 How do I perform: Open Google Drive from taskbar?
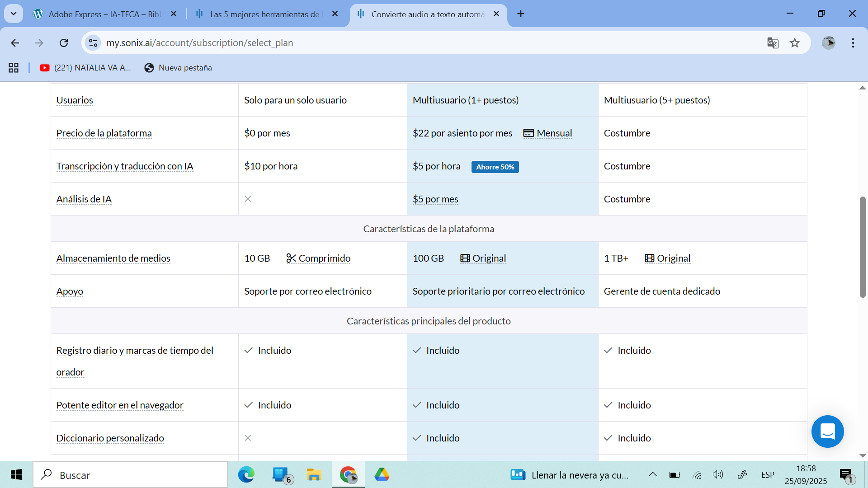point(382,474)
